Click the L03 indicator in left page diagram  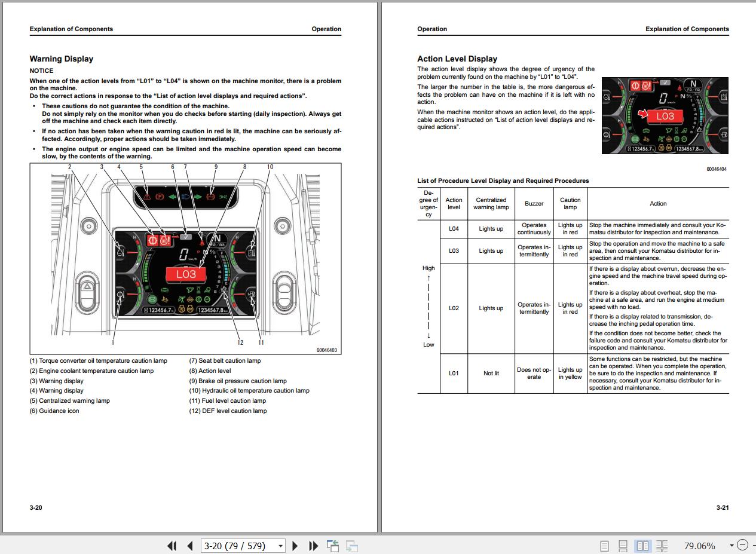tap(186, 274)
